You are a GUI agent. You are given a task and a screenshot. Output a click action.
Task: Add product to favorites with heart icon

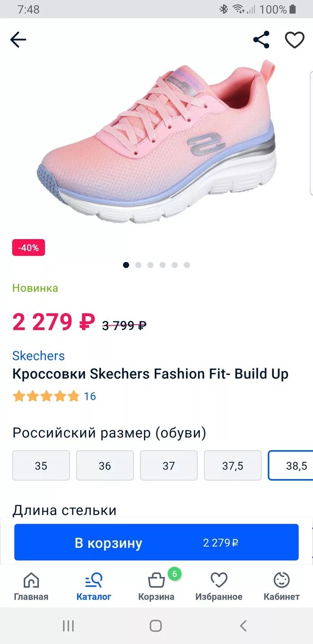click(x=295, y=40)
